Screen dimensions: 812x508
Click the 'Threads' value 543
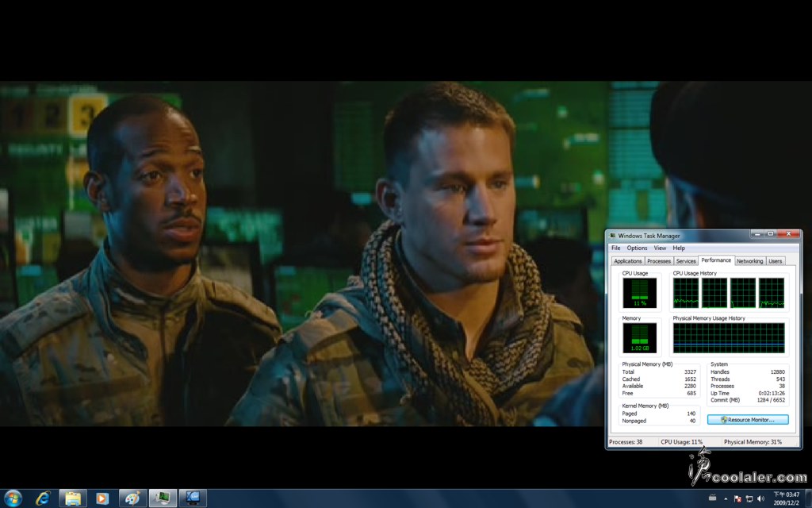click(780, 379)
